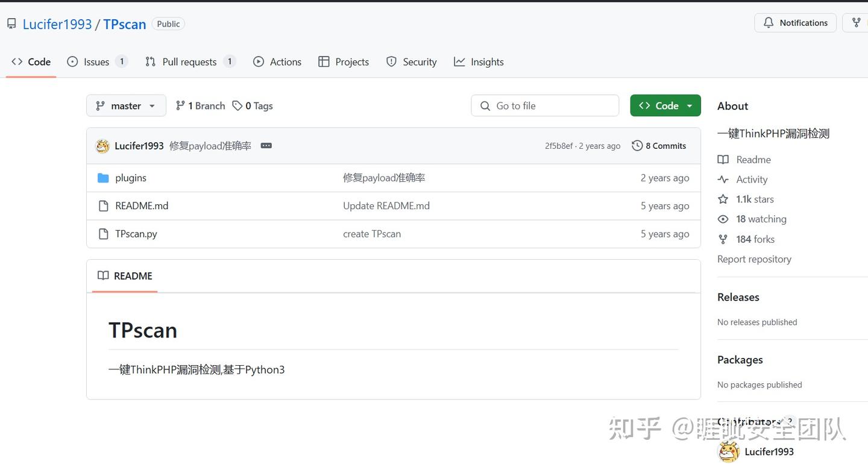Click the plugins folder icon

point(103,178)
